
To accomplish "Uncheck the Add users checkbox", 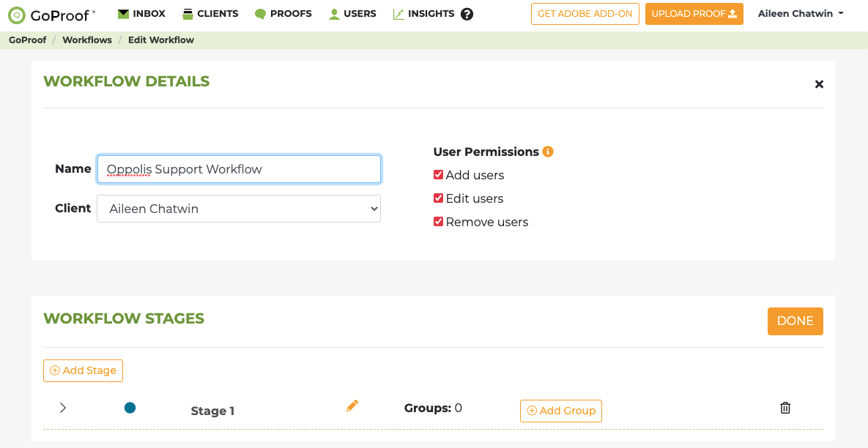I will point(439,175).
